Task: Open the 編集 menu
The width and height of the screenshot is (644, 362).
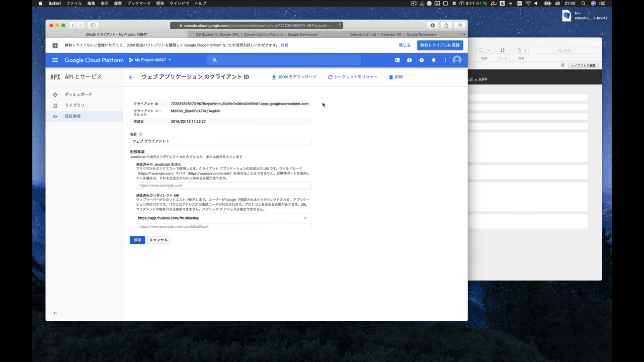Action: tap(91, 4)
